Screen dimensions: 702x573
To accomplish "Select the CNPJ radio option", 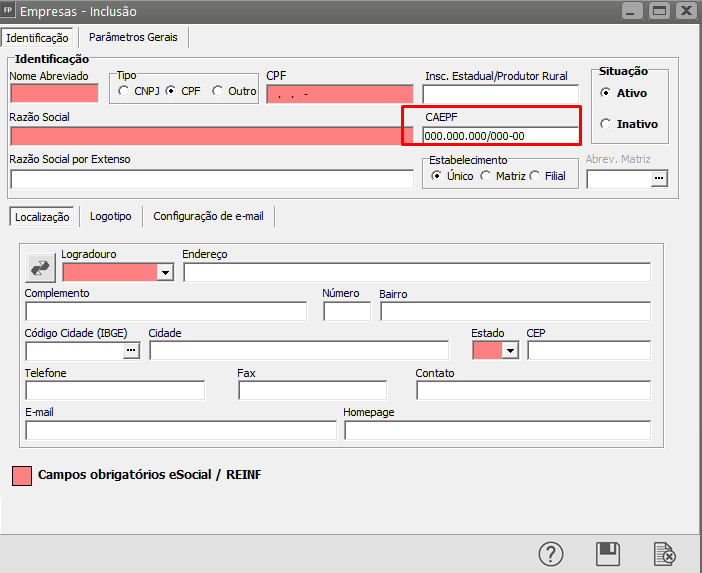I will click(x=124, y=91).
